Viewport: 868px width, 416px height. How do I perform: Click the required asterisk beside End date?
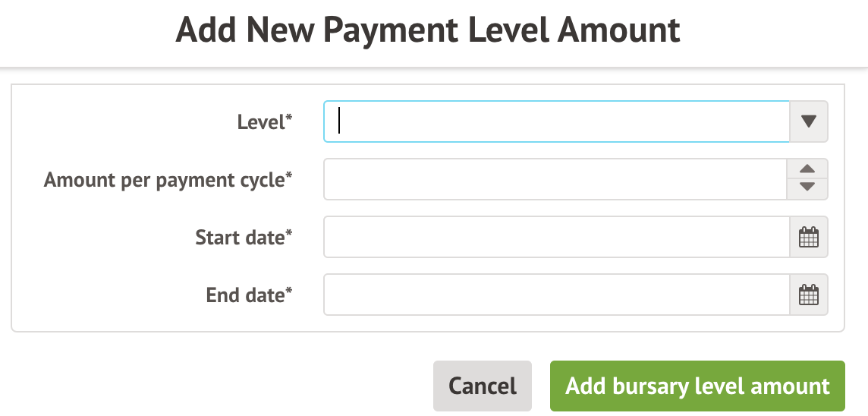tap(289, 292)
